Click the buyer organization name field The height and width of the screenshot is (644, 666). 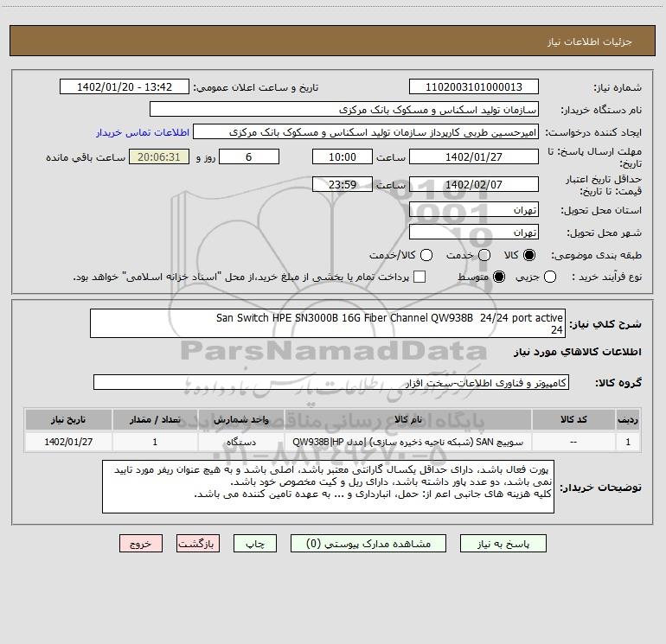(x=344, y=110)
